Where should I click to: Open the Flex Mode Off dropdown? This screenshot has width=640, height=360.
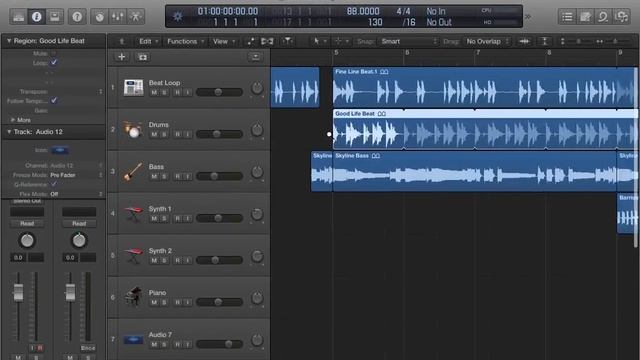point(76,194)
